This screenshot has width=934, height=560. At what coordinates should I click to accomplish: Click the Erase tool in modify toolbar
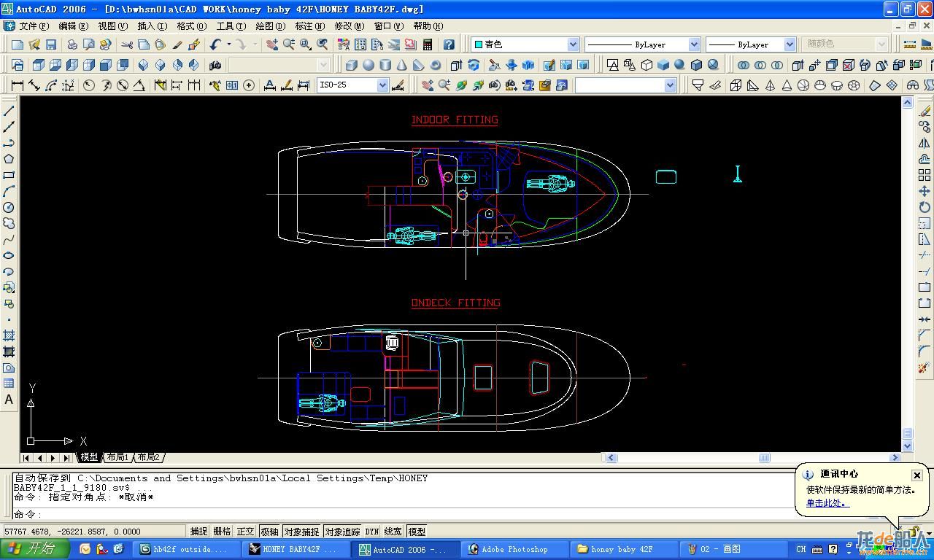(925, 111)
